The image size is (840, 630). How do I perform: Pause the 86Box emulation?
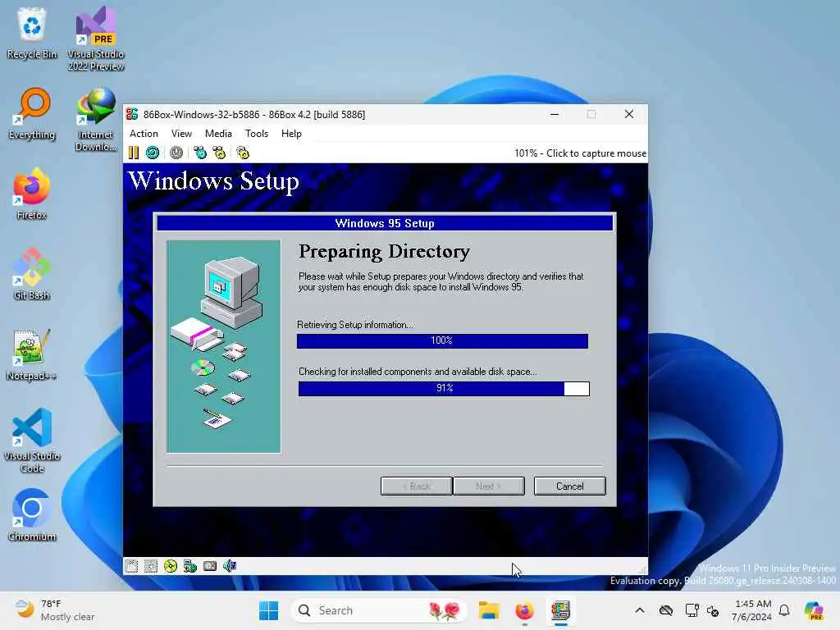(134, 153)
